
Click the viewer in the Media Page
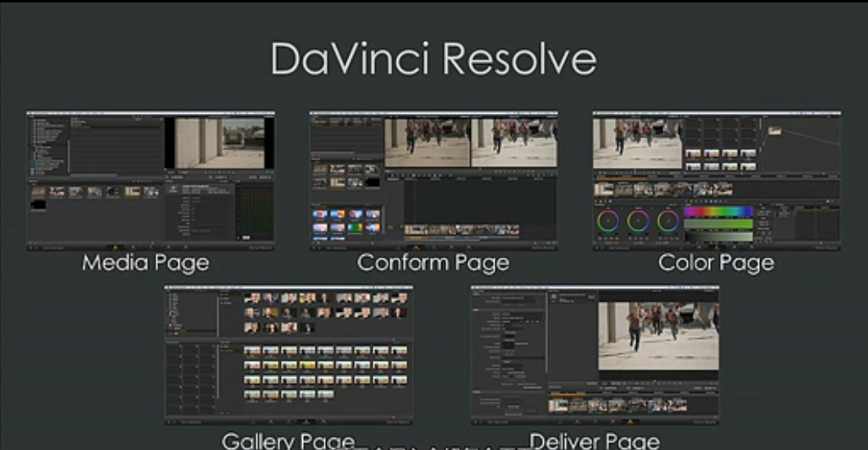tap(219, 143)
